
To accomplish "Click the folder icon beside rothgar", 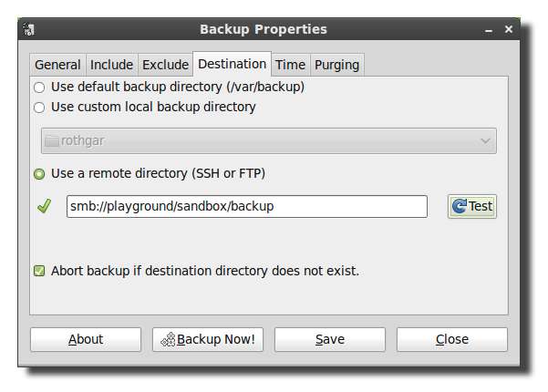I will coord(52,141).
